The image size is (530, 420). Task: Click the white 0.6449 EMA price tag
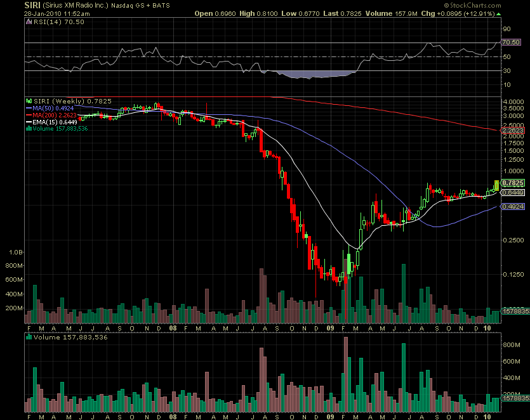(x=513, y=193)
